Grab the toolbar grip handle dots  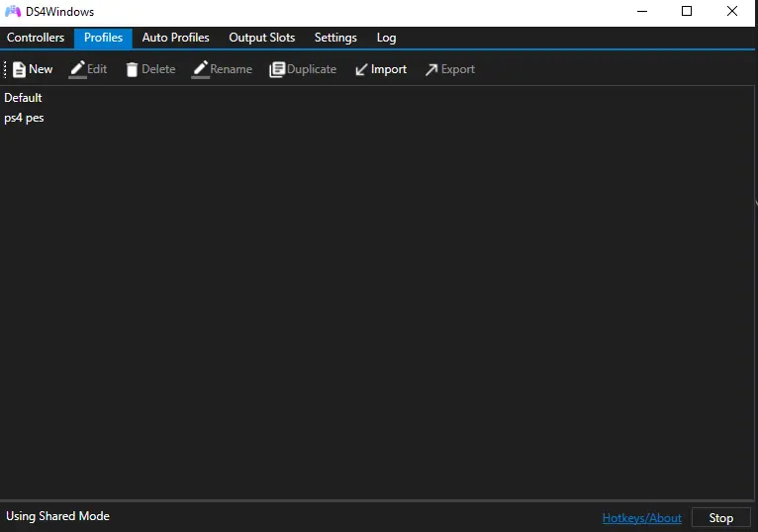coord(5,69)
